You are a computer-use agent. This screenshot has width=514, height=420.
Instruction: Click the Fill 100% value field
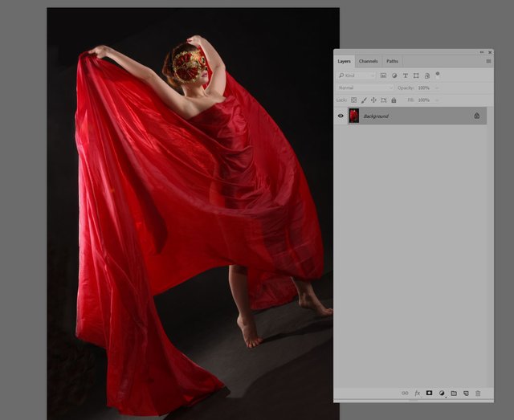[424, 100]
